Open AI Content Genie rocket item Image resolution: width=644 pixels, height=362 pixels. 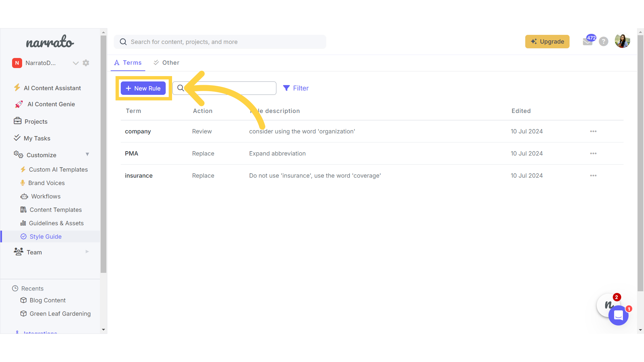click(51, 104)
